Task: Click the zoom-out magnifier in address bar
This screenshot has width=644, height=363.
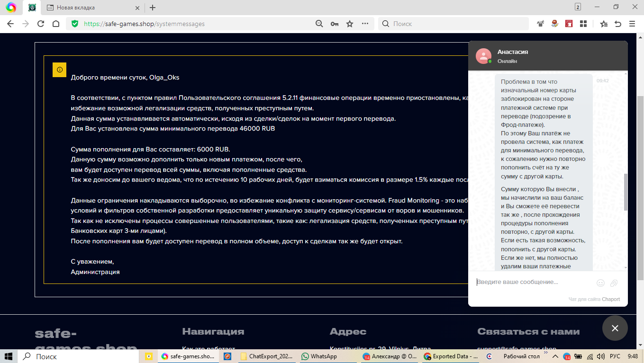Action: click(x=319, y=24)
